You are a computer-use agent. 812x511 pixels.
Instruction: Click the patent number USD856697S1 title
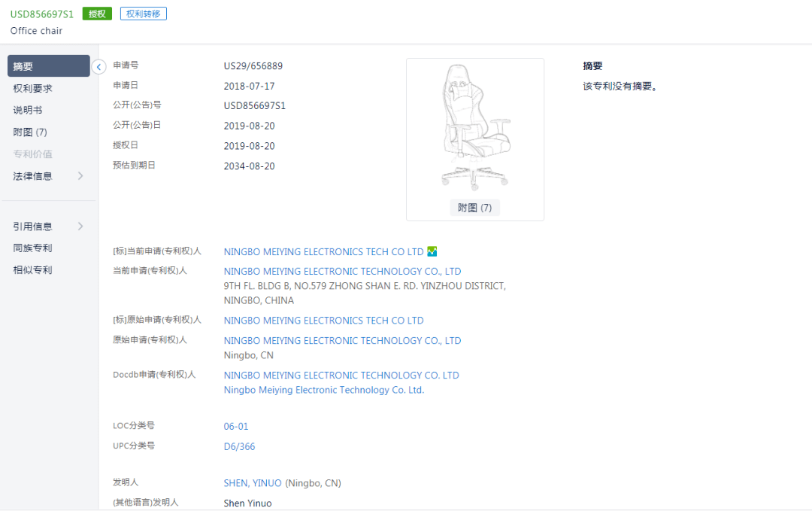pos(42,14)
